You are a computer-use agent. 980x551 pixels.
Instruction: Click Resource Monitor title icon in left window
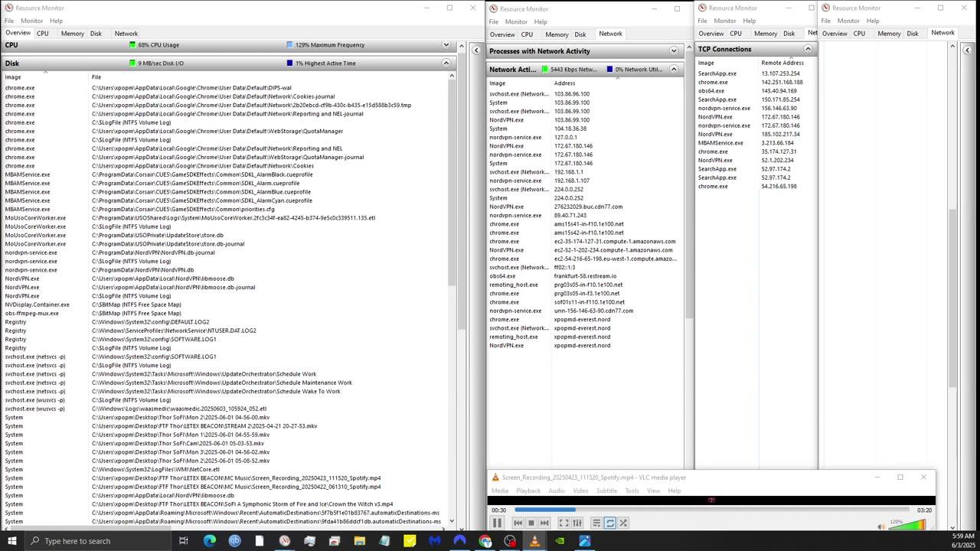[x=8, y=8]
